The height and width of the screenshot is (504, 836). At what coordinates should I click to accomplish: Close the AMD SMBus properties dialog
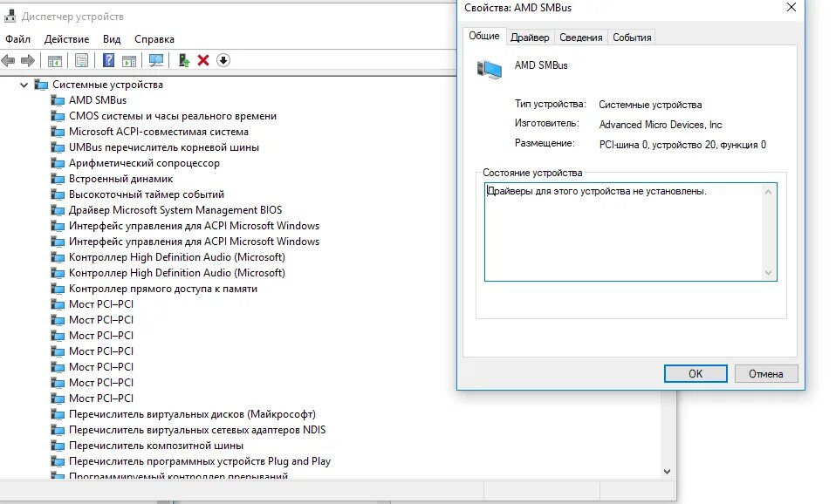(791, 8)
